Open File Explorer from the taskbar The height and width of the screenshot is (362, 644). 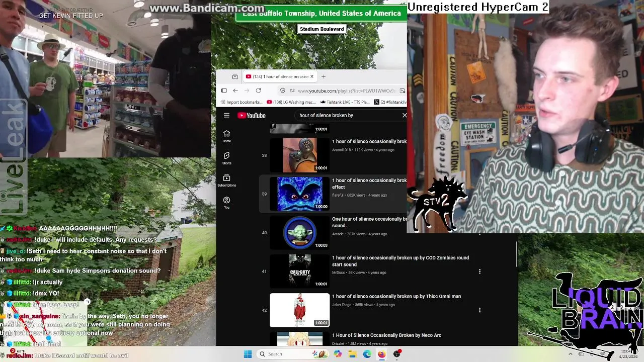[352, 354]
